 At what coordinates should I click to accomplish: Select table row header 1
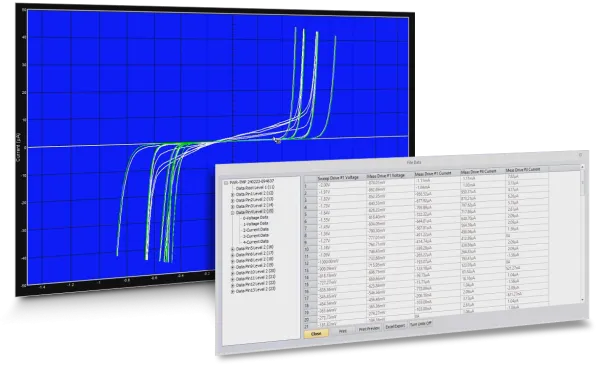310,187
